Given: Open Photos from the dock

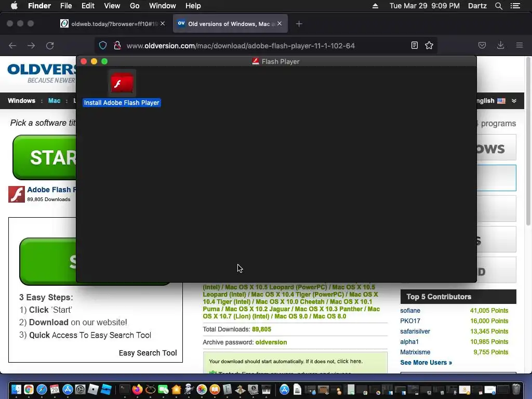Looking at the screenshot, I should (202, 389).
